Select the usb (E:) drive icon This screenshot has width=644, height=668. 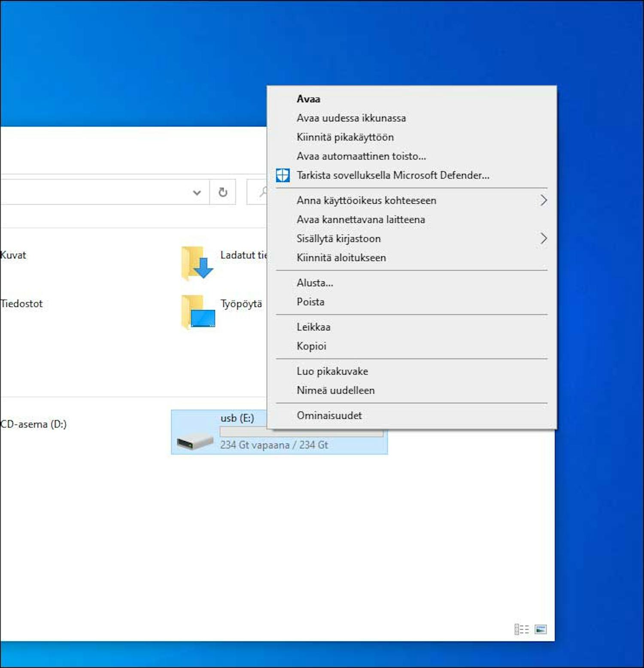pos(193,441)
